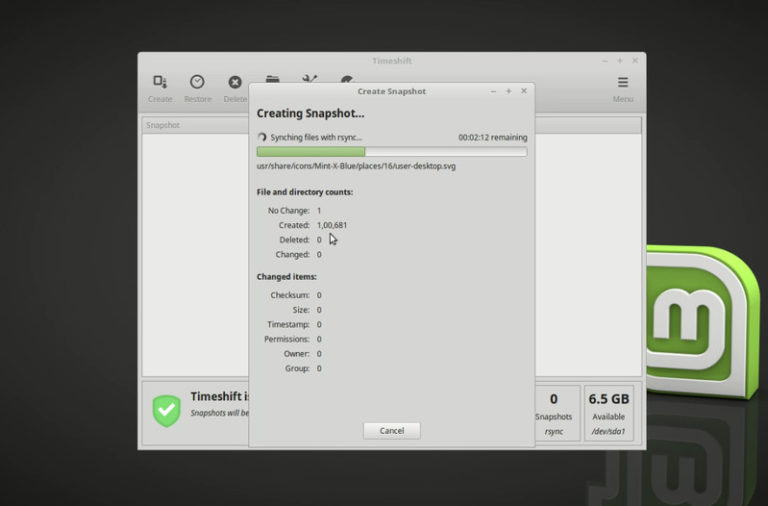Click the Deleted label

pyautogui.click(x=294, y=240)
